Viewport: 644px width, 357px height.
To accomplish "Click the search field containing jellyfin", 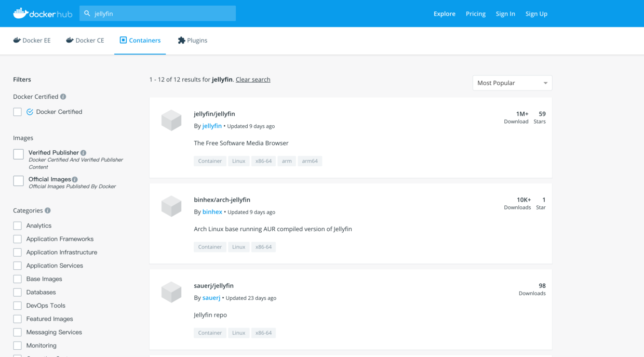I will 157,14.
